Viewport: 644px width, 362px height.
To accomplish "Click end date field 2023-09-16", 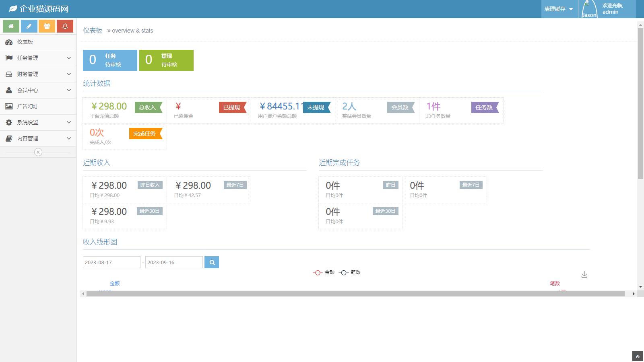I will click(174, 262).
